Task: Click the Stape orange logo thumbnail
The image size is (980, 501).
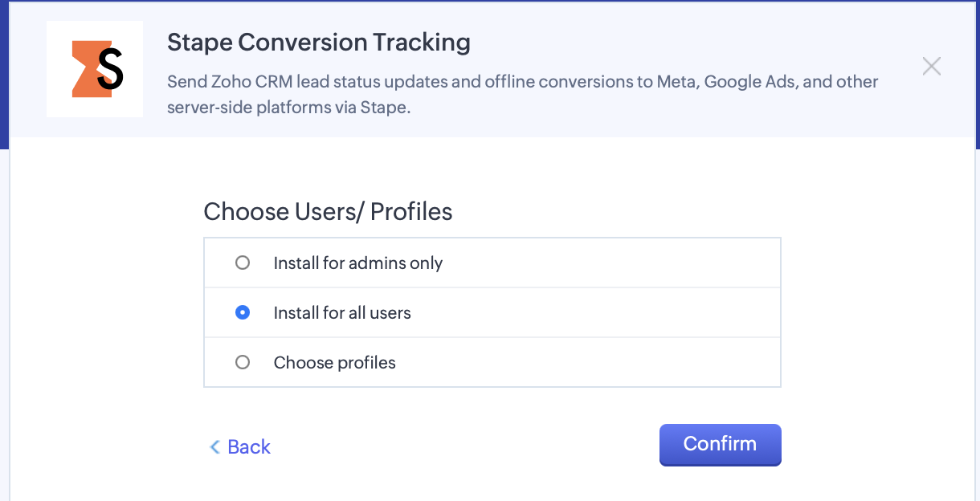Action: tap(95, 69)
